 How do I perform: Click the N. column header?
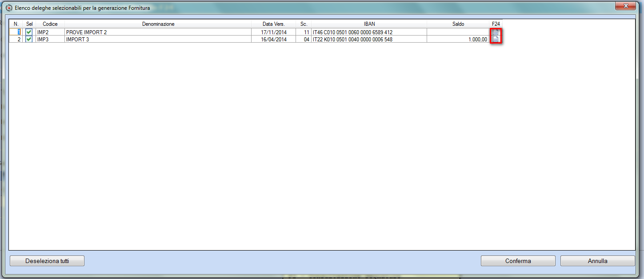16,24
